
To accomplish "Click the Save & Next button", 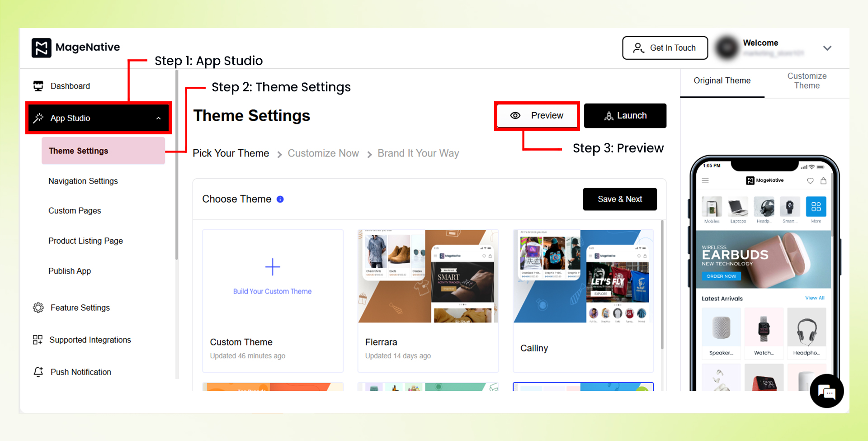I will tap(620, 199).
